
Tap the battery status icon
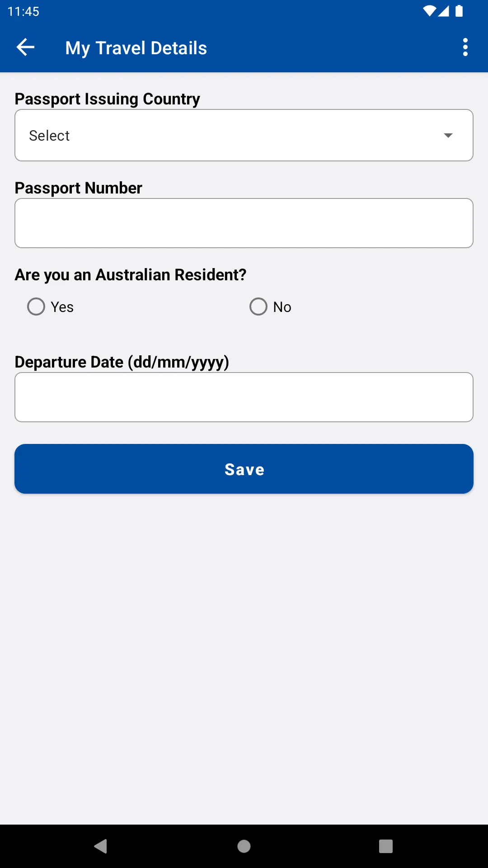pyautogui.click(x=459, y=11)
